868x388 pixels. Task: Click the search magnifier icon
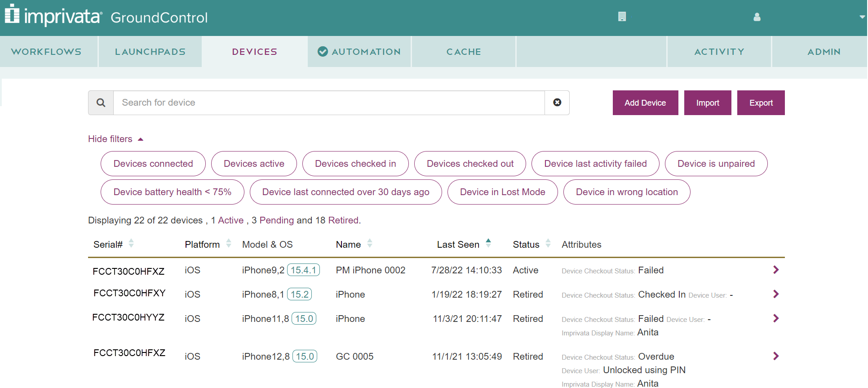[x=101, y=103]
